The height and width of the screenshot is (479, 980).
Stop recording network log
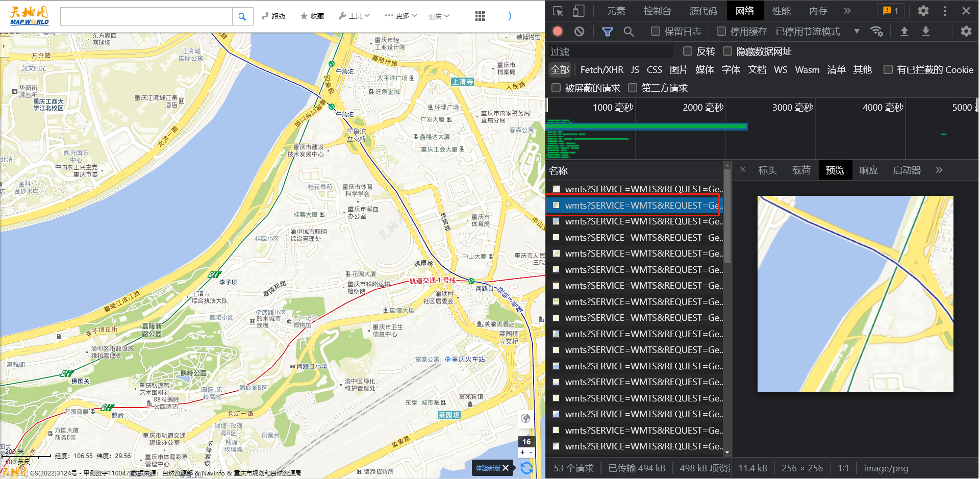tap(558, 32)
